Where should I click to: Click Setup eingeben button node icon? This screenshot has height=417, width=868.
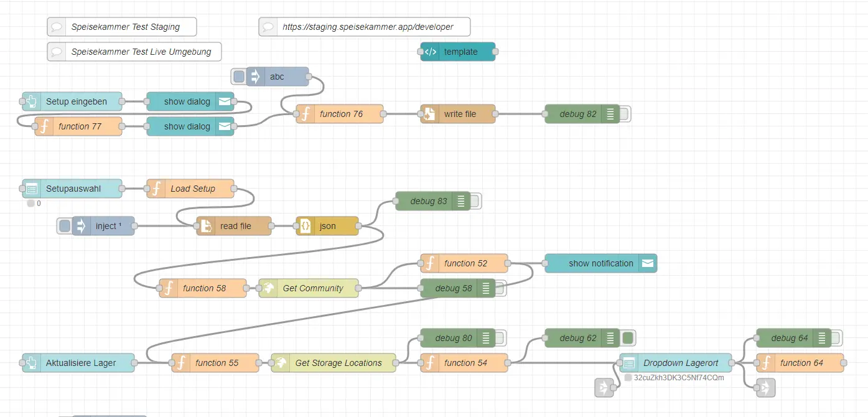tap(32, 101)
